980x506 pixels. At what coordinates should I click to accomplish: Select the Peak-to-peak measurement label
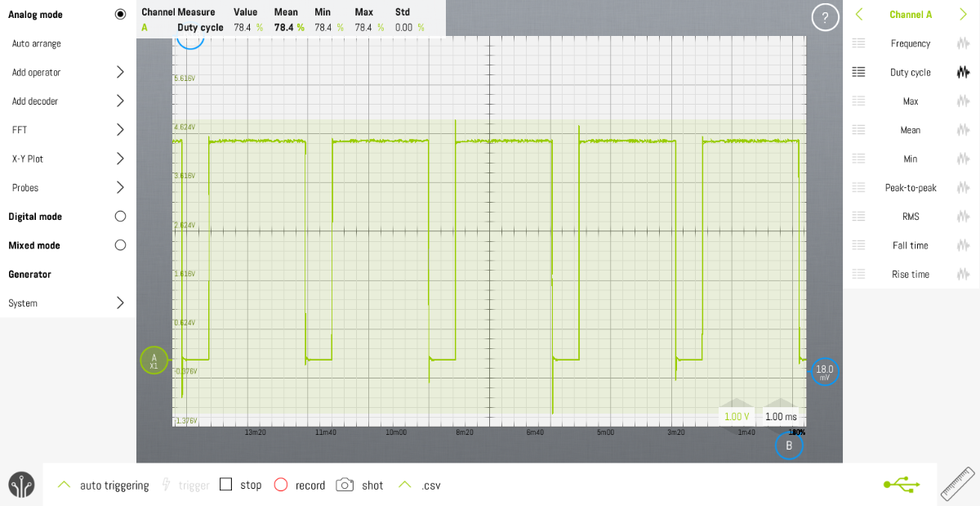911,188
